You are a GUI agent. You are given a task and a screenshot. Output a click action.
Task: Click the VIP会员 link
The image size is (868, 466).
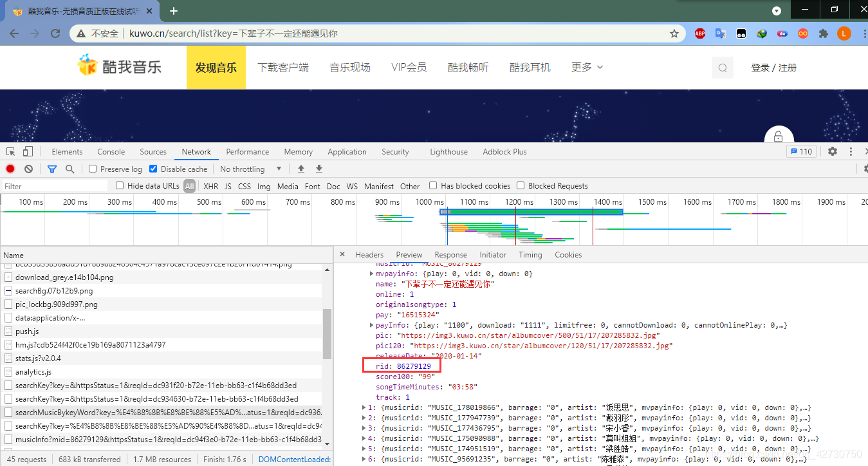(x=409, y=67)
